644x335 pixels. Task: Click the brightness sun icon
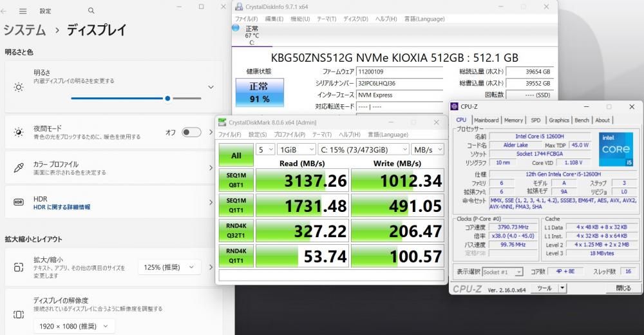(x=19, y=87)
